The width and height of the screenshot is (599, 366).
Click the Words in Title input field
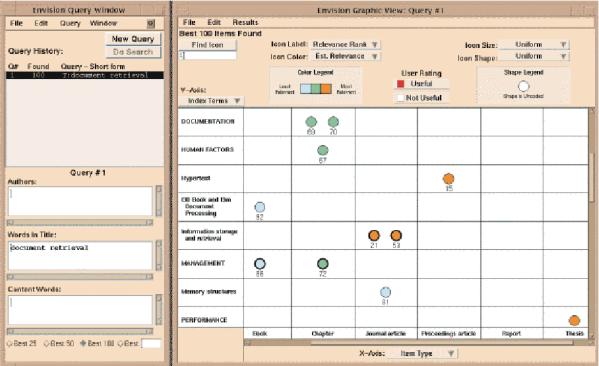[x=80, y=256]
